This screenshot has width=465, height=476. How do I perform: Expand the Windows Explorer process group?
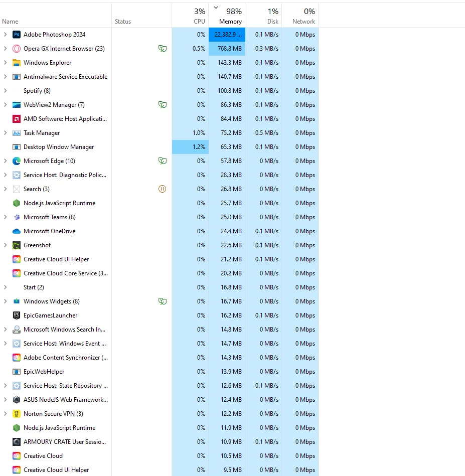[5, 63]
